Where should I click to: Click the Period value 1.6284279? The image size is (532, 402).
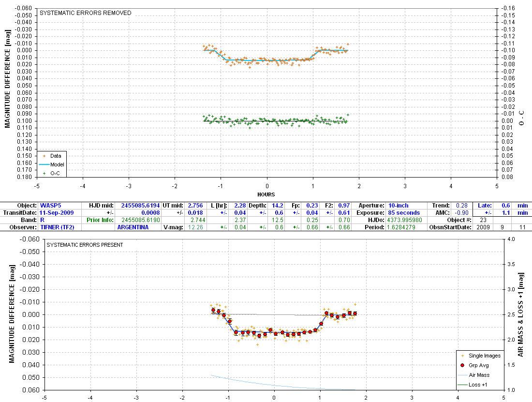point(401,227)
